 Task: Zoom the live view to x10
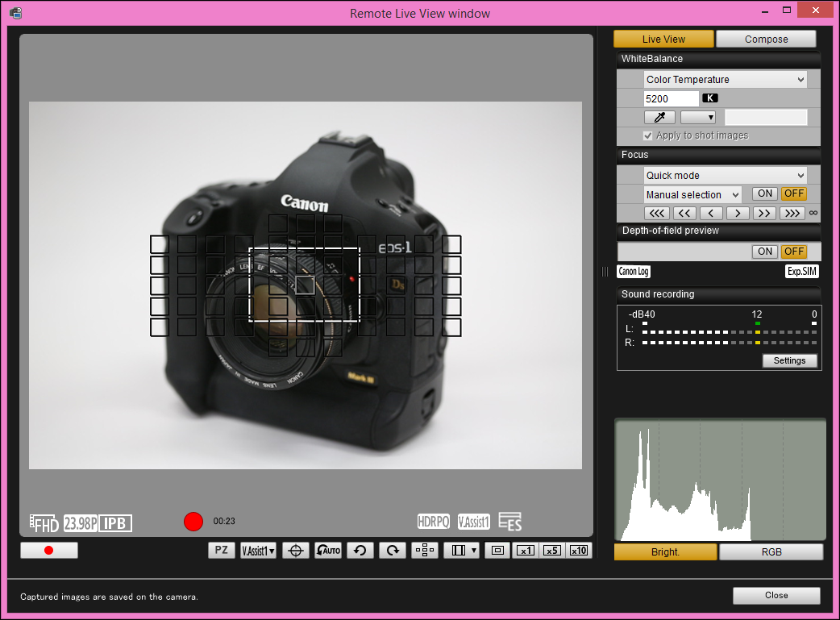(579, 551)
